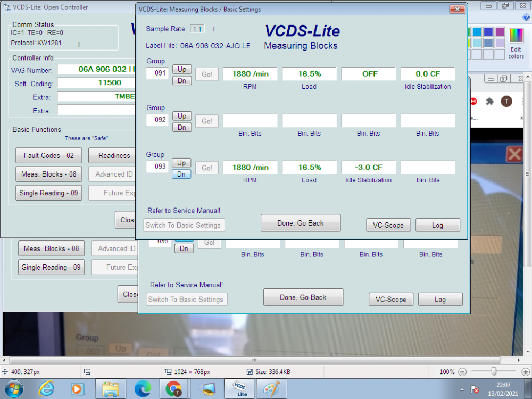Click Paint horizontal scrollbar right arrow
This screenshot has height=399, width=532.
(x=519, y=360)
